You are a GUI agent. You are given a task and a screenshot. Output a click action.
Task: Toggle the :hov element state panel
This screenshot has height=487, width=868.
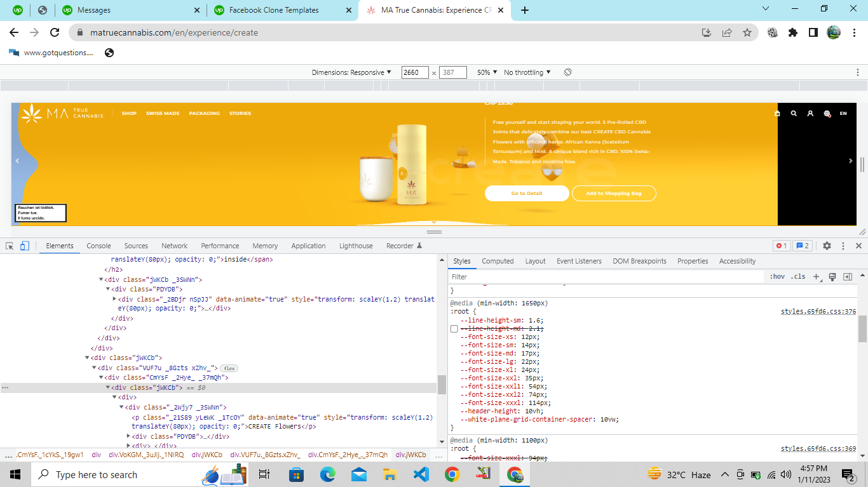[777, 277]
